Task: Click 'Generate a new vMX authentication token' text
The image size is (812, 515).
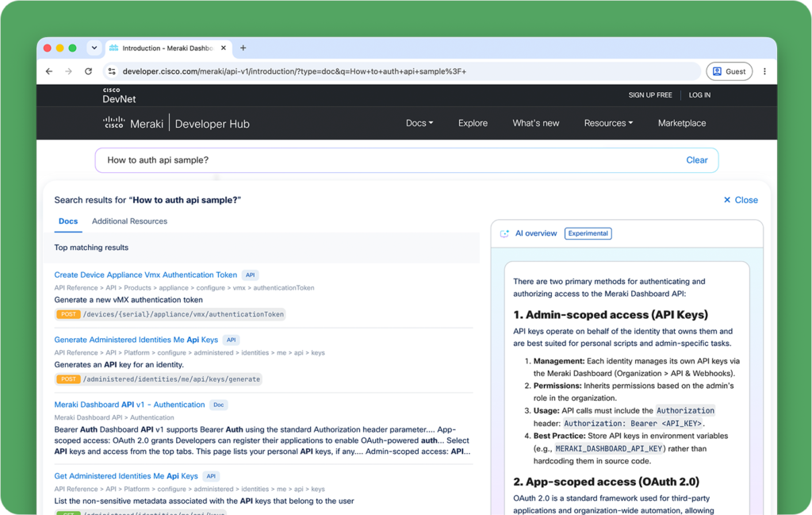Action: click(x=128, y=300)
